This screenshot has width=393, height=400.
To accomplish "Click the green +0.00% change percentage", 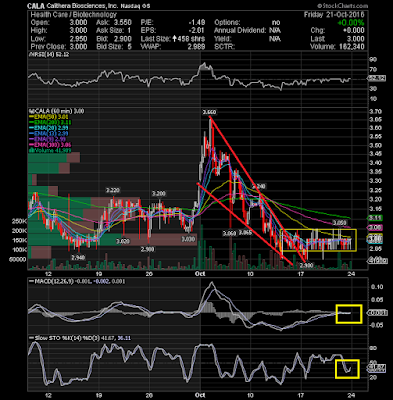I will (x=351, y=23).
